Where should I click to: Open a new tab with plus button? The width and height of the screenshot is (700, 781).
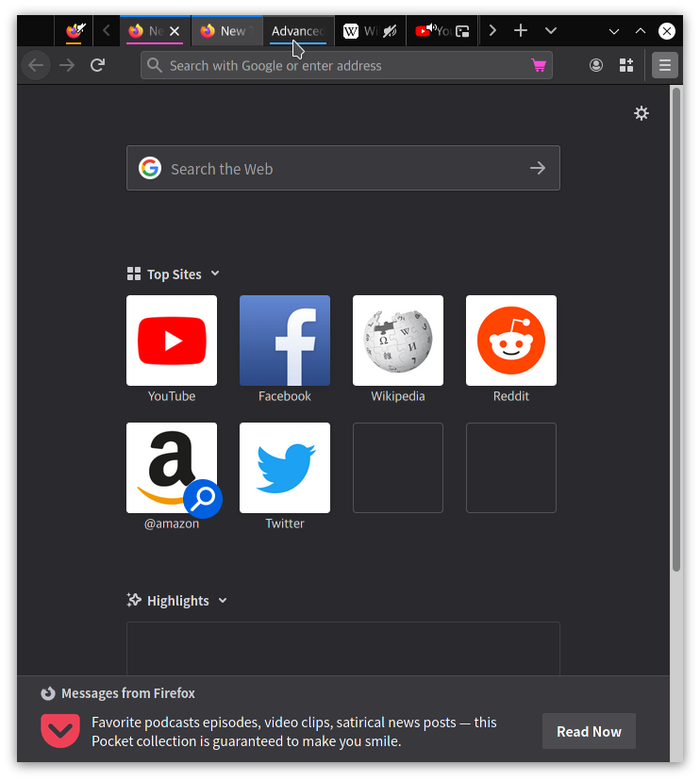(x=521, y=31)
